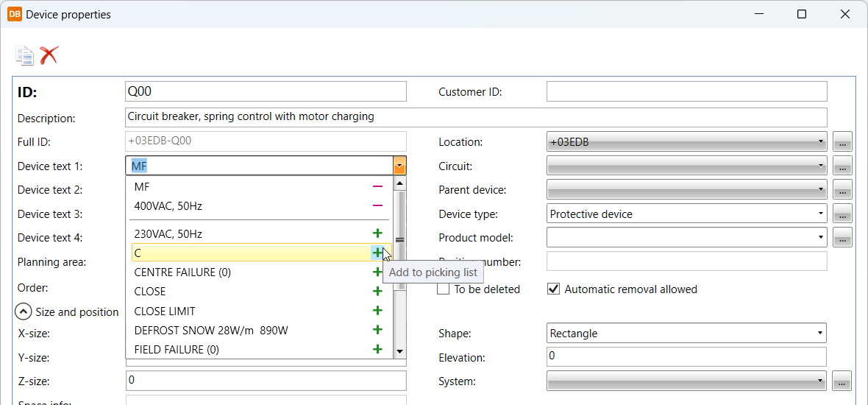Click the red X delete icon
The width and height of the screenshot is (868, 405).
49,55
